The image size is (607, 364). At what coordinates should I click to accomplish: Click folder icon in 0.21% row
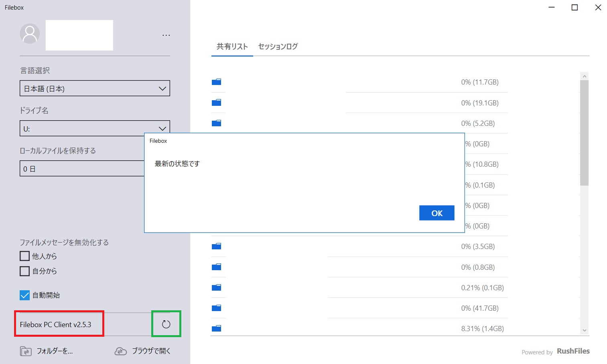(x=217, y=287)
